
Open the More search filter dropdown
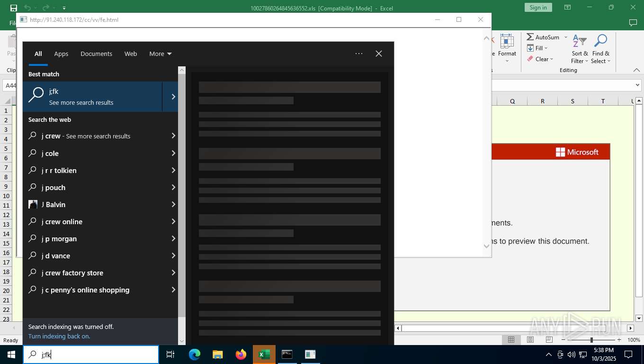tap(161, 54)
